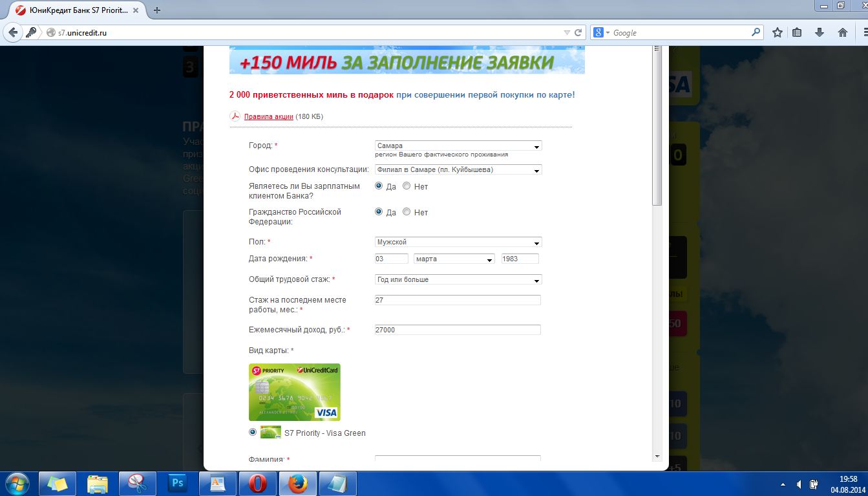The height and width of the screenshot is (496, 868).
Task: Open Snipping Tool from the taskbar
Action: coord(138,484)
